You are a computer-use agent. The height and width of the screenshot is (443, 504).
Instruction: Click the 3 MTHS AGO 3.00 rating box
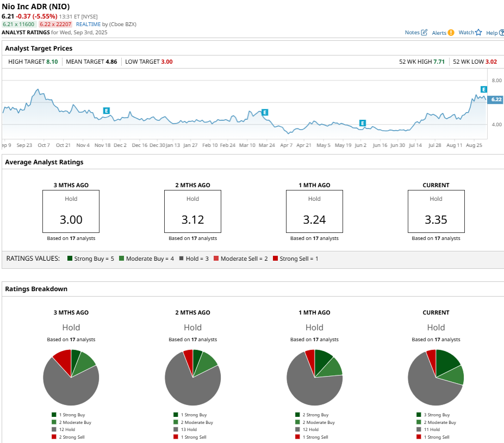(71, 211)
